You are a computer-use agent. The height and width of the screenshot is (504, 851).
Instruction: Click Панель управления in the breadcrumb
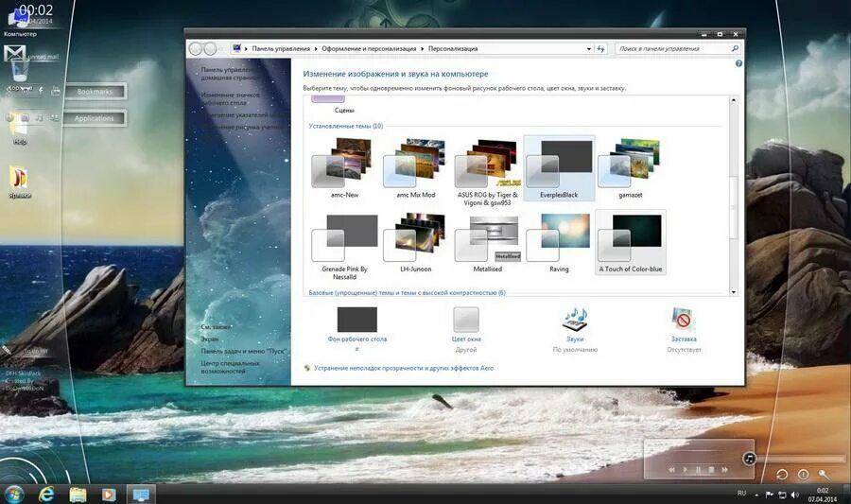coord(281,49)
